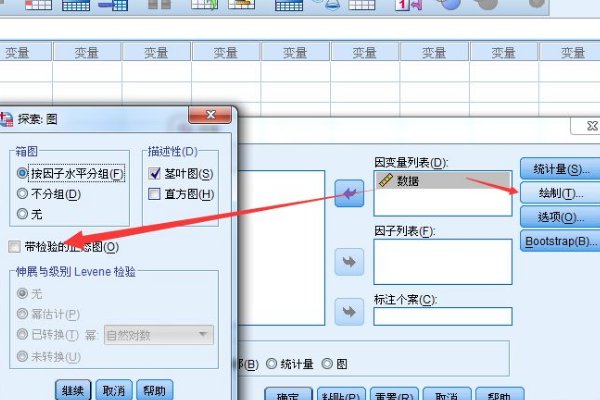Select 不分组(D) boxplot option

49,194
